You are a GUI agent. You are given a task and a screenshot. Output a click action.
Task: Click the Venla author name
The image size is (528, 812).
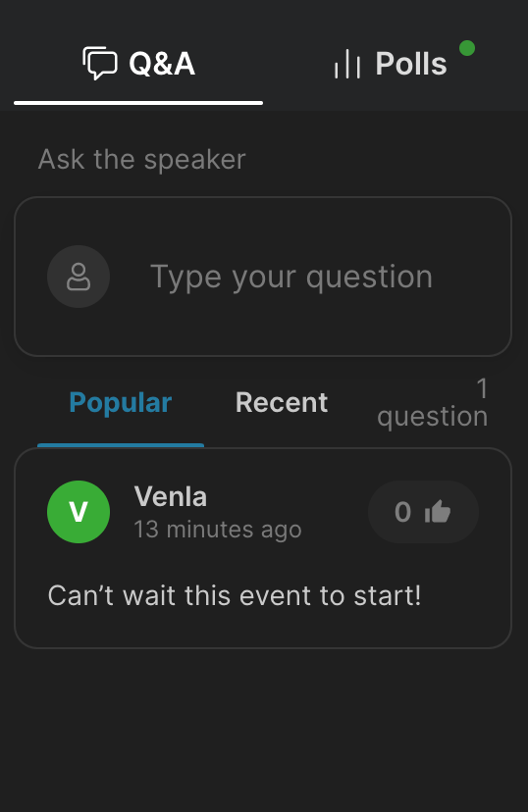click(171, 496)
